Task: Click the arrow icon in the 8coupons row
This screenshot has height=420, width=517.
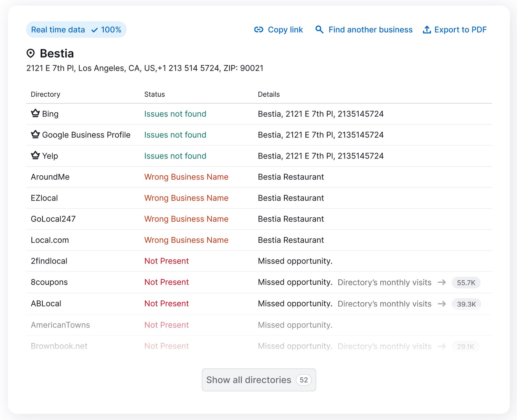Action: (x=442, y=282)
